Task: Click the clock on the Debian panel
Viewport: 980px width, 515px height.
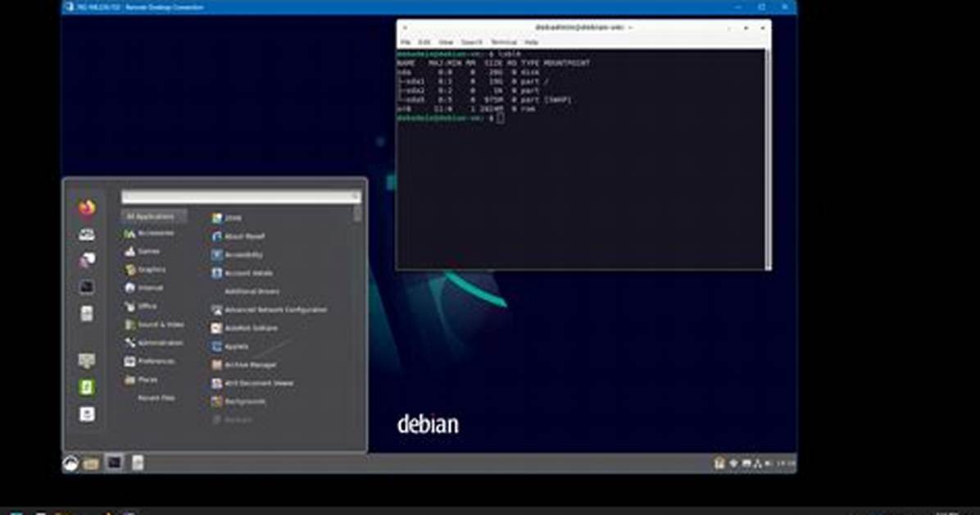Action: (786, 463)
